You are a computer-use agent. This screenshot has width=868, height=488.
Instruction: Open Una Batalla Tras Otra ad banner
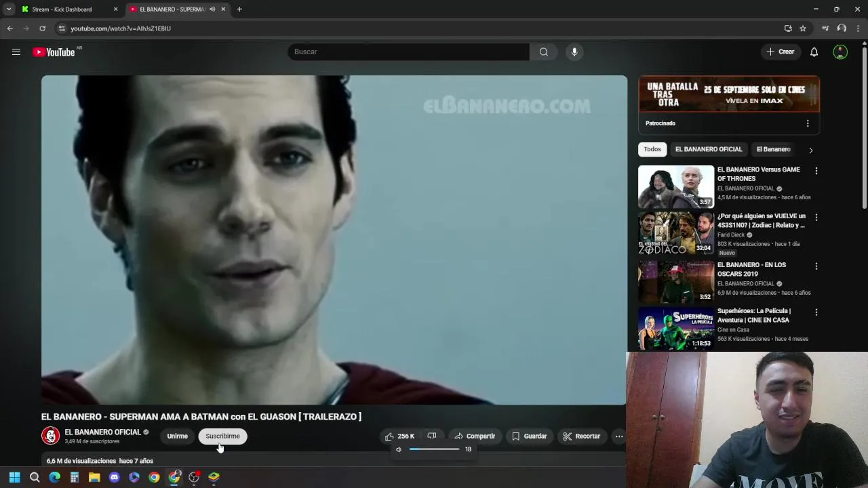pos(729,94)
